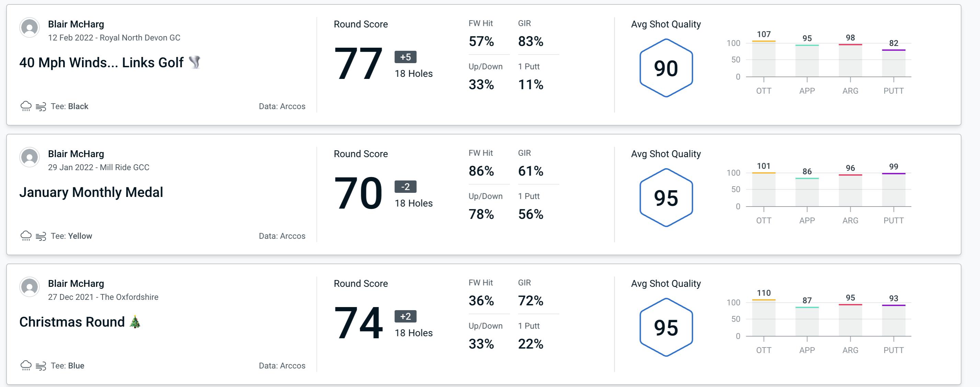
Task: Click Blair McHarg avatar on Christmas Round
Action: coord(29,287)
